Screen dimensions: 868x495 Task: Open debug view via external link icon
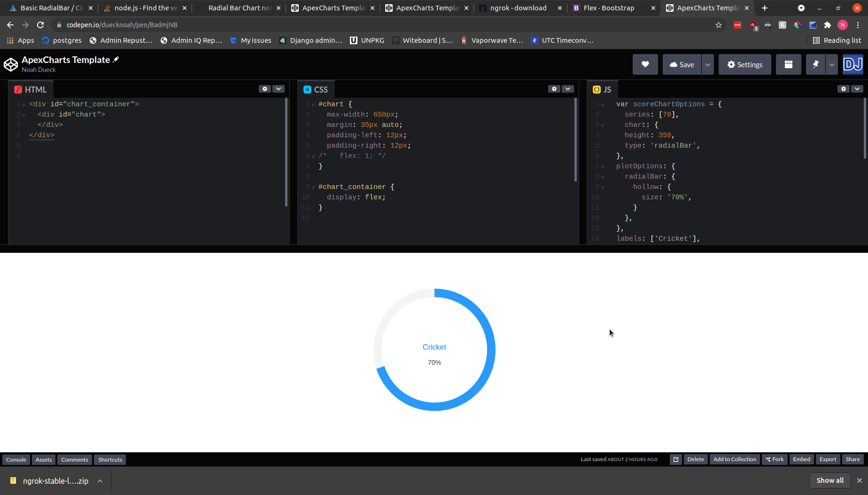tap(675, 459)
